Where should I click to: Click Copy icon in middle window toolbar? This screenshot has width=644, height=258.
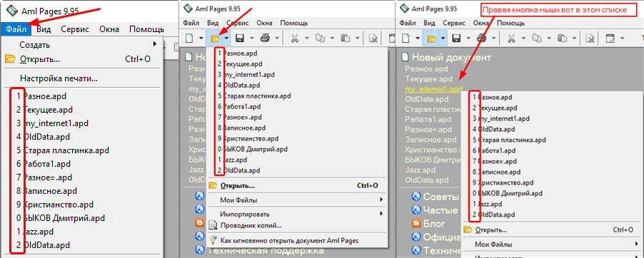click(x=319, y=38)
